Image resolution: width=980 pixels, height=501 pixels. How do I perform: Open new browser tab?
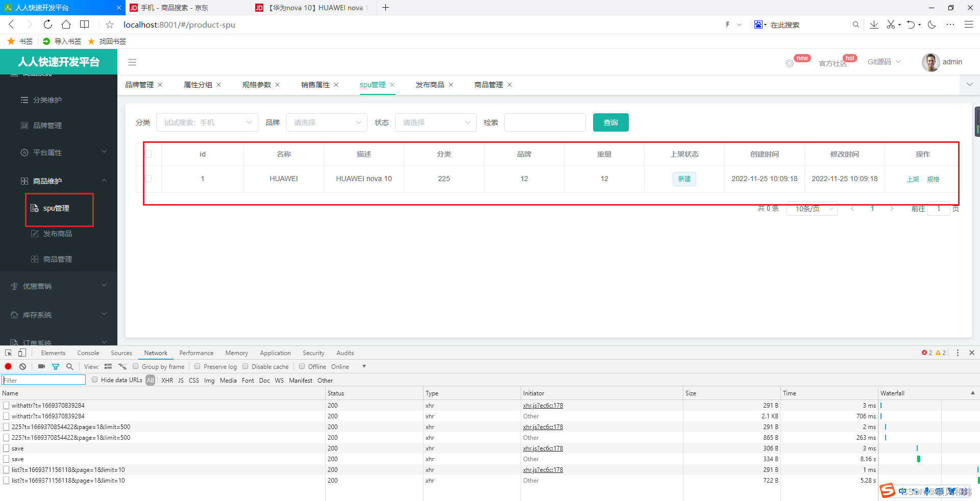[386, 8]
